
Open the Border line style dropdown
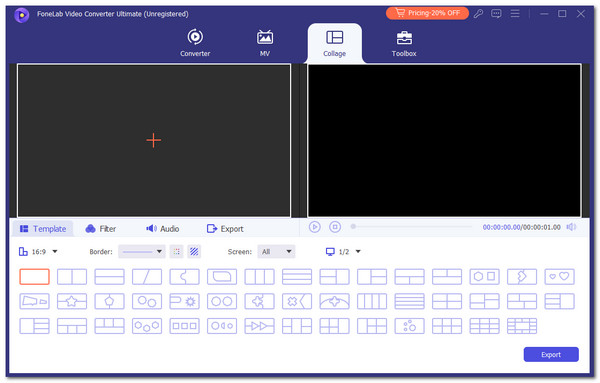[x=142, y=252]
